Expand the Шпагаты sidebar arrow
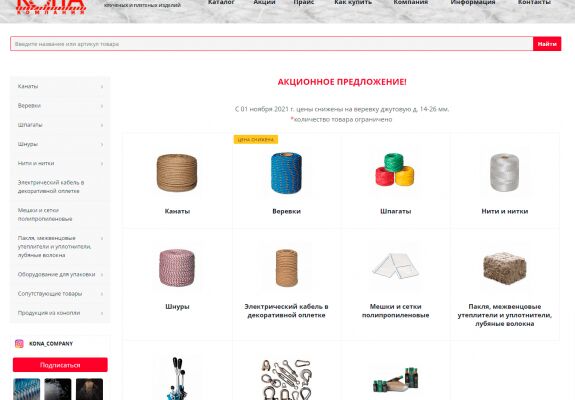This screenshot has width=575, height=400. click(102, 125)
